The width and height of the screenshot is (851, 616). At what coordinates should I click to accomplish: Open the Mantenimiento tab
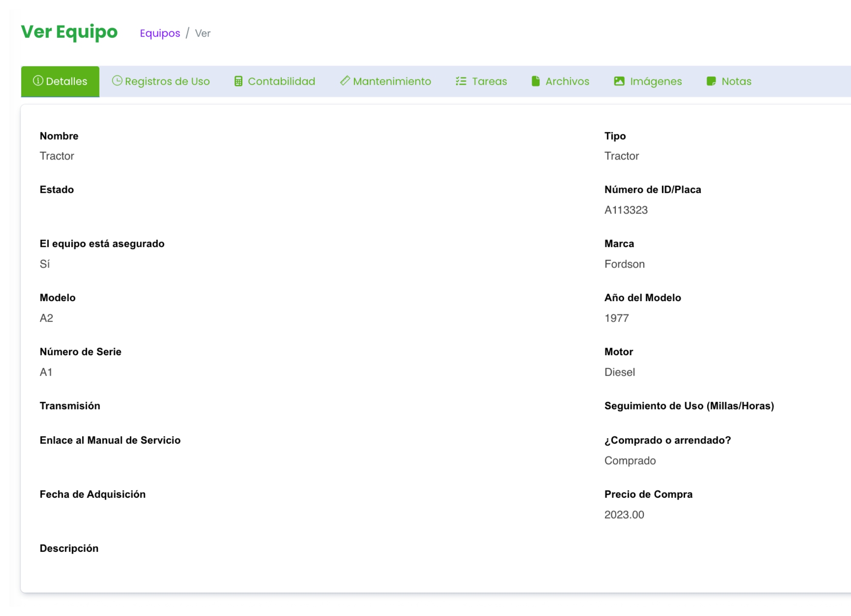[x=392, y=81]
